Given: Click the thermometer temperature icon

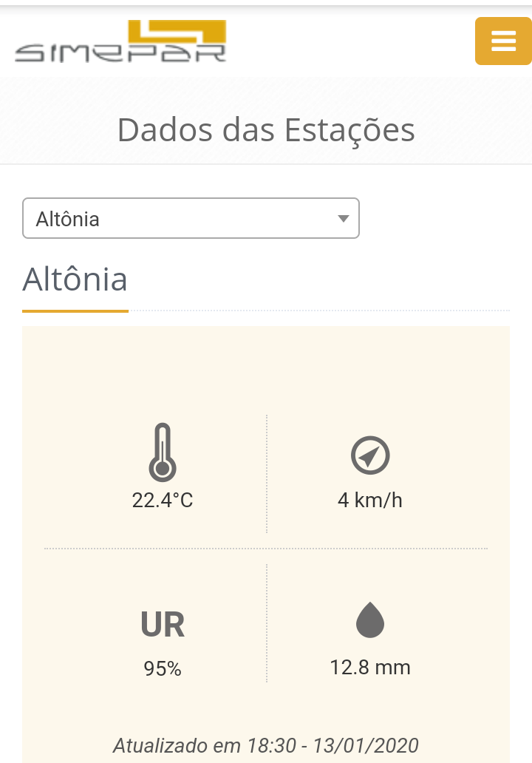Looking at the screenshot, I should click(x=163, y=452).
